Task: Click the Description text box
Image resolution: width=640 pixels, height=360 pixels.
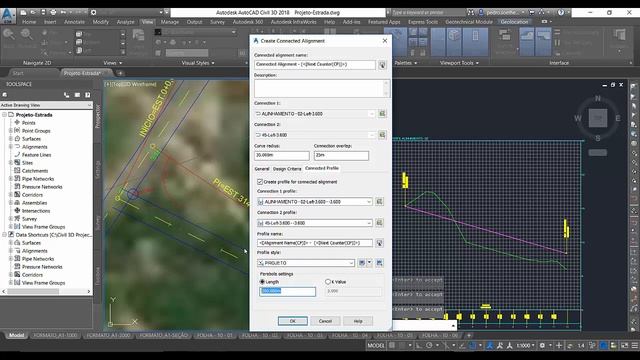Action: (x=322, y=88)
